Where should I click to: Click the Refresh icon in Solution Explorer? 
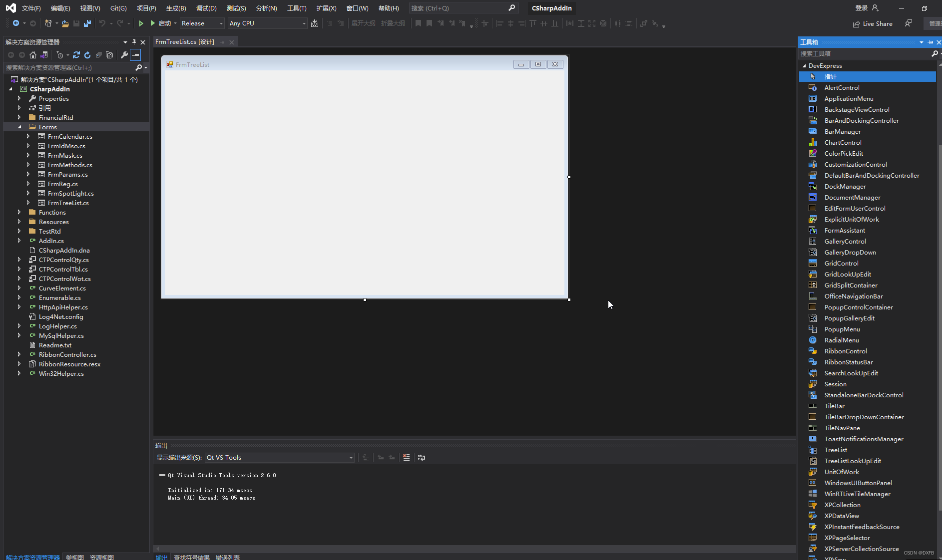pos(87,55)
